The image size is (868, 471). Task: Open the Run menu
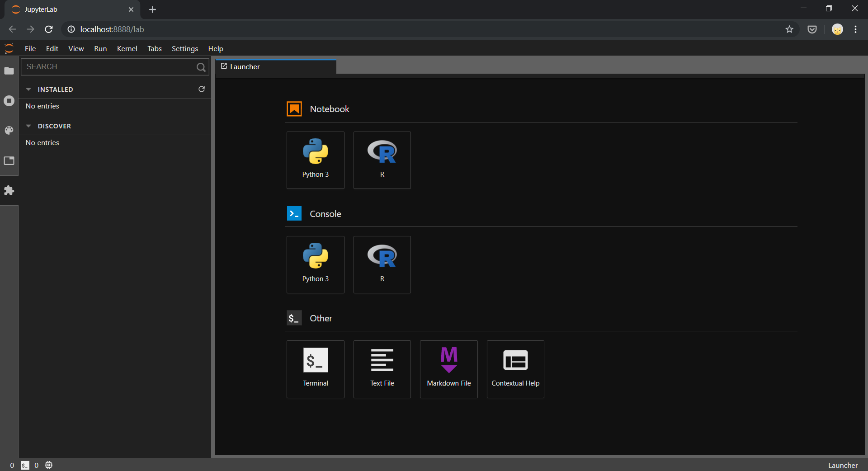click(x=100, y=48)
